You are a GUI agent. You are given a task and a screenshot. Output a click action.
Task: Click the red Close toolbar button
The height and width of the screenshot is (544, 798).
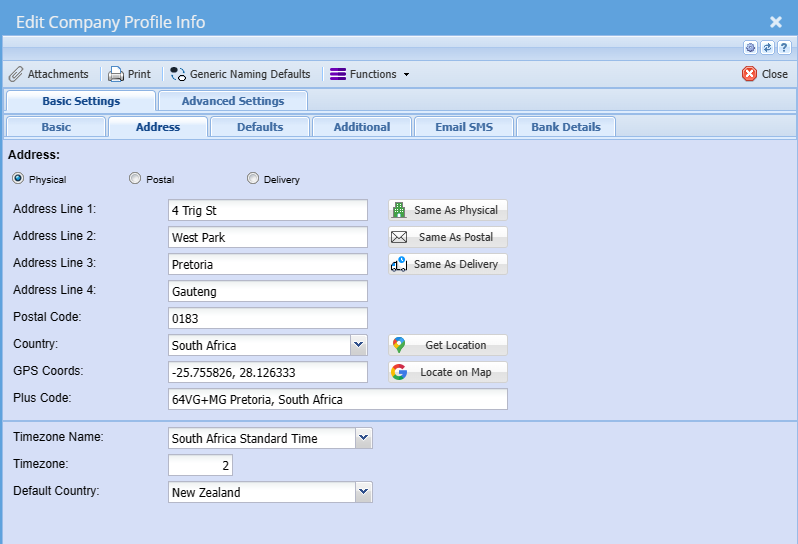[765, 74]
